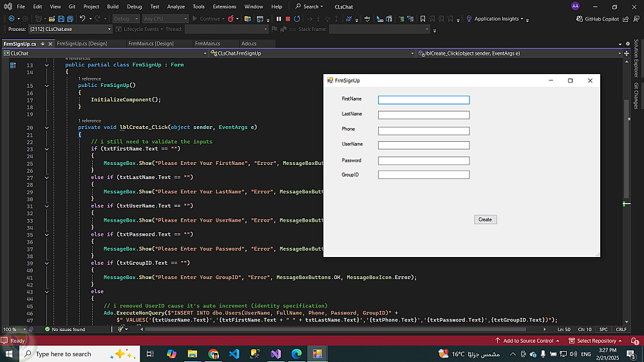
Task: Click the Restart debugging icon
Action: (296, 19)
